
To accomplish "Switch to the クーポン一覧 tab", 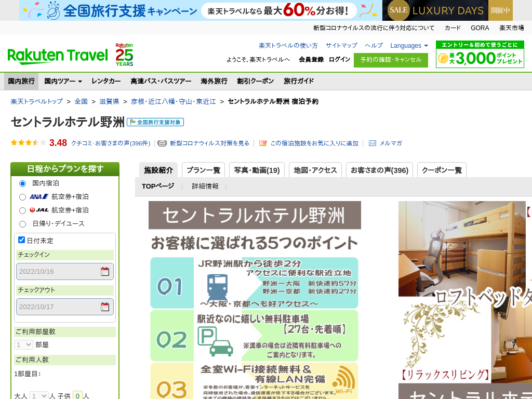I will (x=442, y=170).
